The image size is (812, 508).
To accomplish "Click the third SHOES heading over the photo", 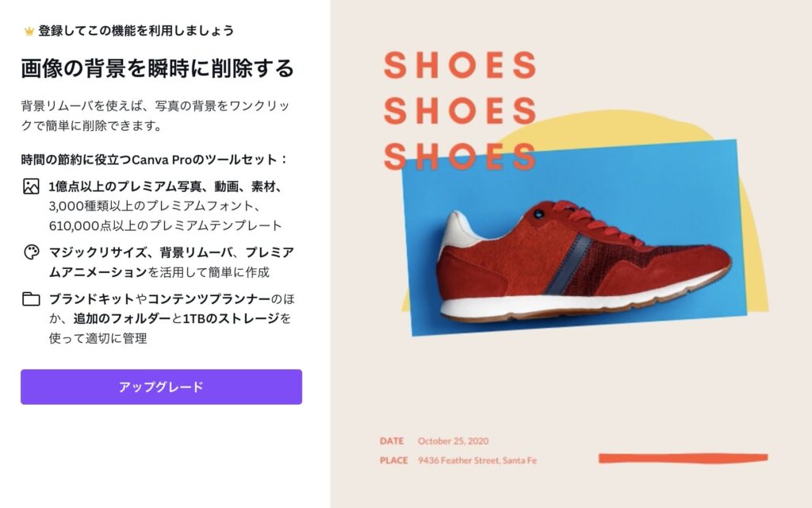I will click(460, 156).
